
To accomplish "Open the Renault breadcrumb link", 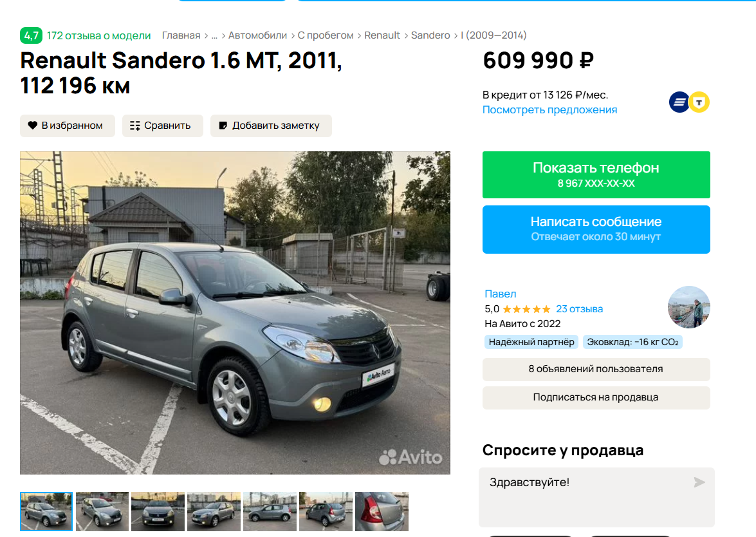I will 382,35.
